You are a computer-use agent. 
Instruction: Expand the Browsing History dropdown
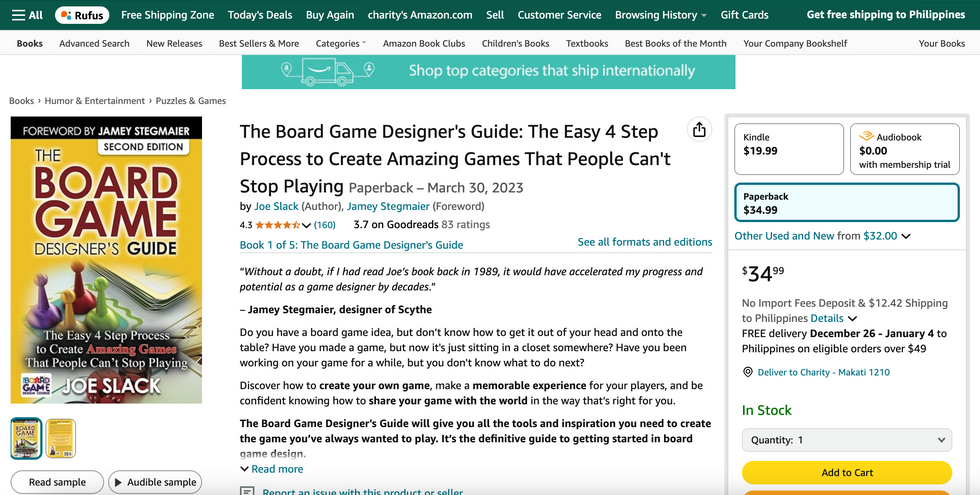(x=661, y=15)
